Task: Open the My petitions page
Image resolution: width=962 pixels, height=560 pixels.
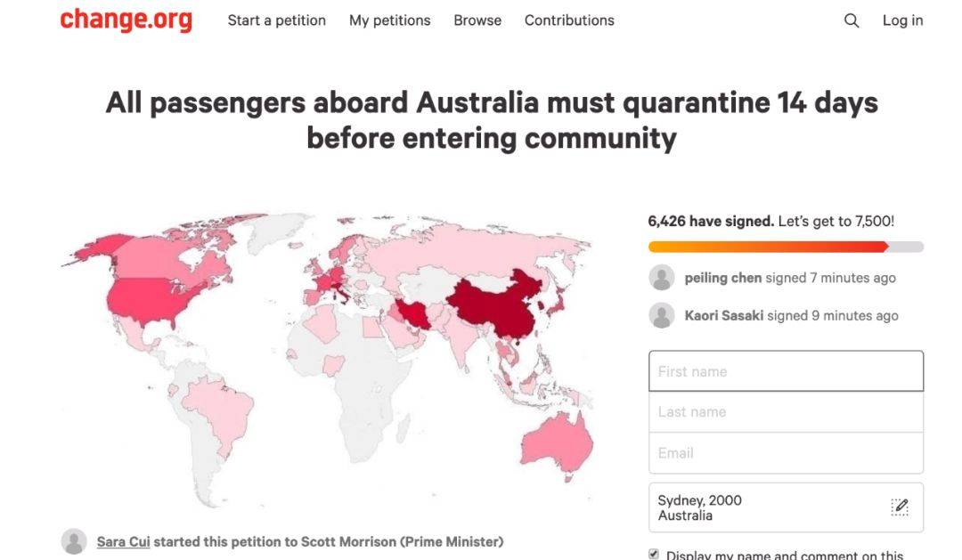Action: point(389,20)
